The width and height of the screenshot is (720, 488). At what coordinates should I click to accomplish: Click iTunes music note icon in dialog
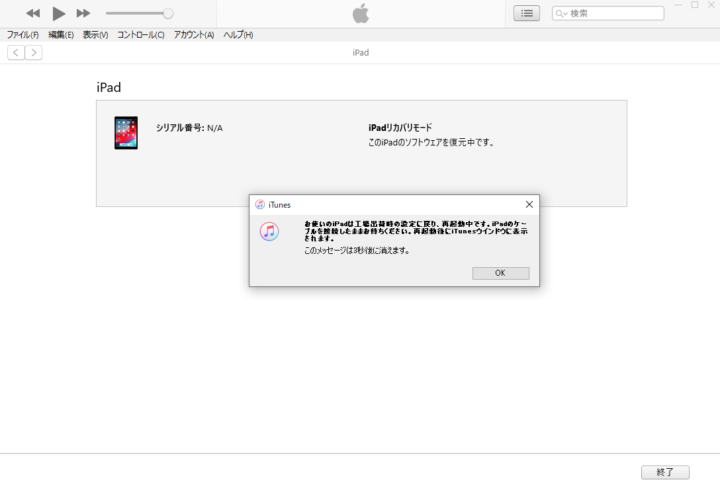pyautogui.click(x=270, y=231)
